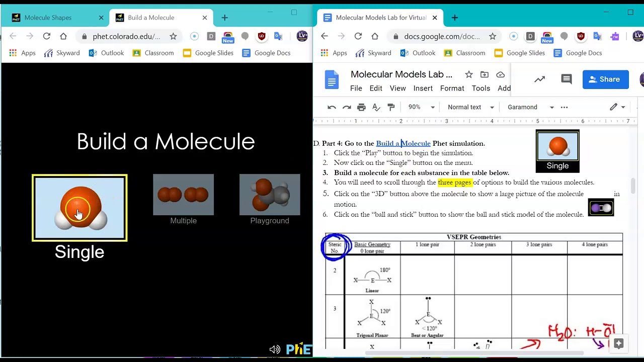Open the Edit menu in Docs
The height and width of the screenshot is (362, 644).
[x=376, y=88]
